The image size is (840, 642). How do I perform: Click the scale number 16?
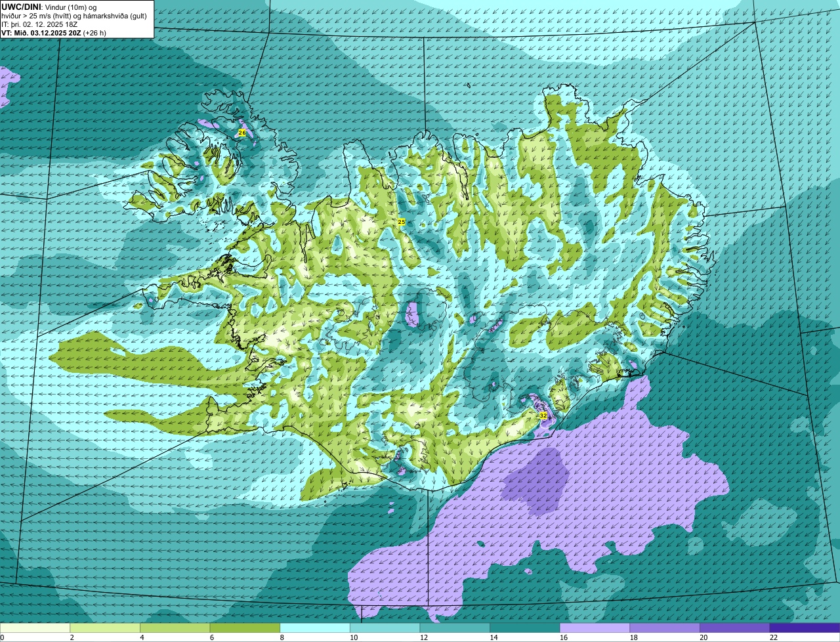pos(564,637)
